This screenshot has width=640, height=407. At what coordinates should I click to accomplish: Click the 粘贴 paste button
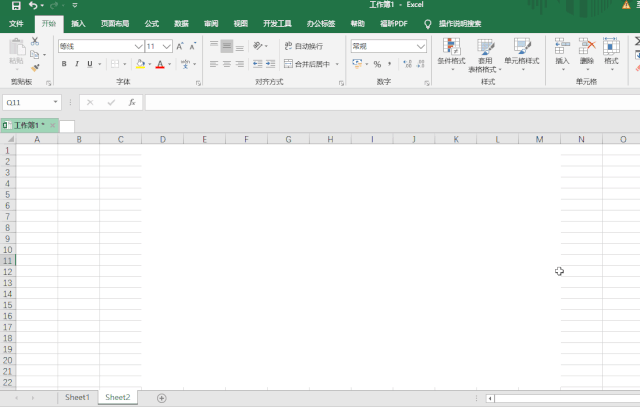(x=17, y=52)
